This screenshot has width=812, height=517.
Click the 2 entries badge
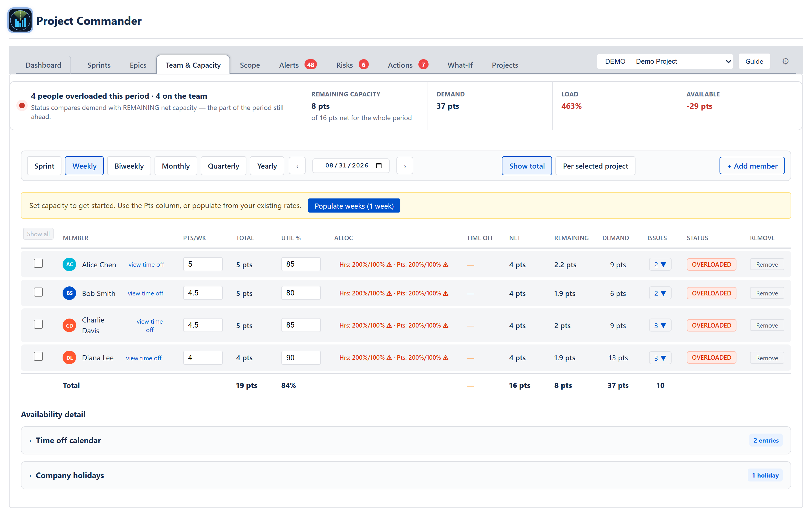(x=765, y=440)
